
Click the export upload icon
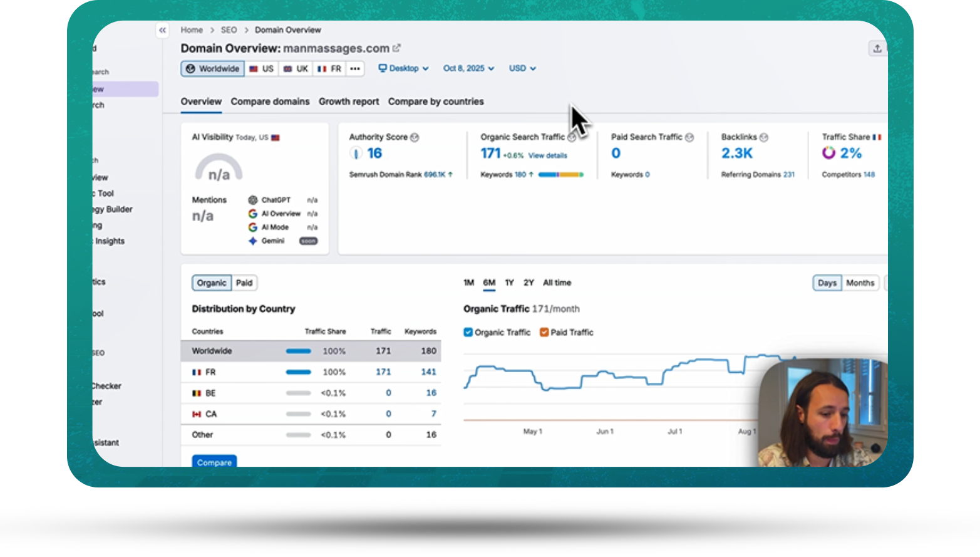tap(877, 49)
